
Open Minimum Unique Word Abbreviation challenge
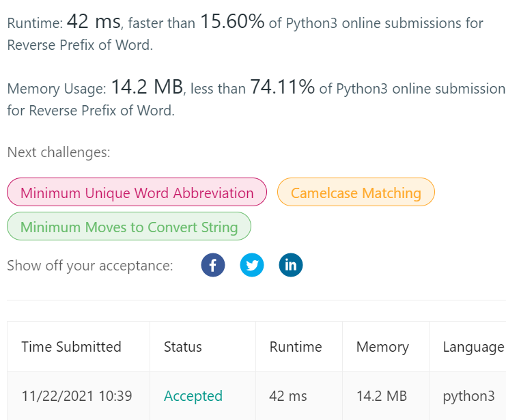pos(137,193)
